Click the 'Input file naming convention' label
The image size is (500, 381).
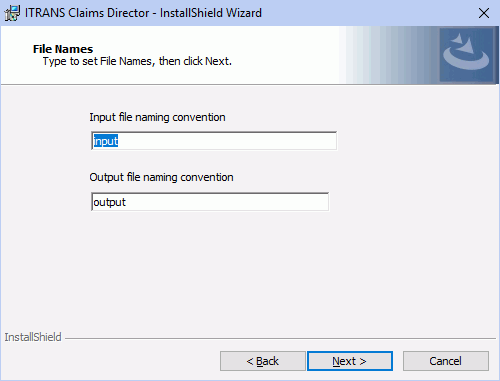pos(157,117)
